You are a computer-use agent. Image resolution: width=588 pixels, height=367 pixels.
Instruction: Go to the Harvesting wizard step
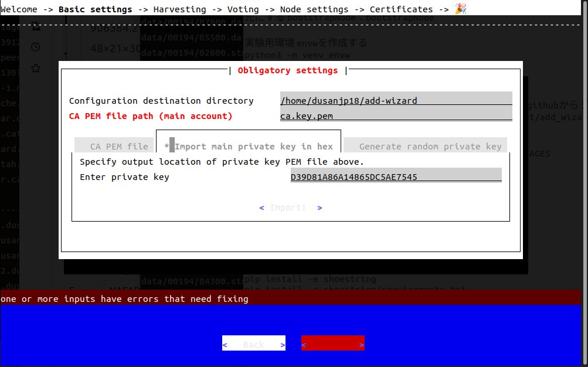tap(179, 9)
